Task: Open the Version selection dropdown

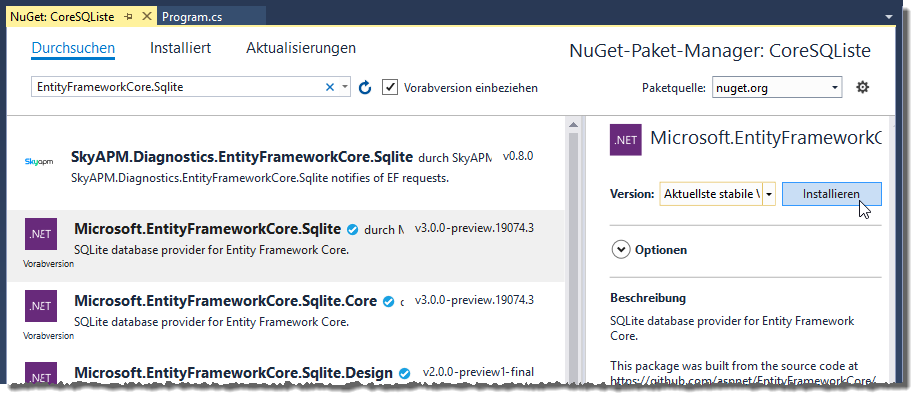Action: pos(718,194)
